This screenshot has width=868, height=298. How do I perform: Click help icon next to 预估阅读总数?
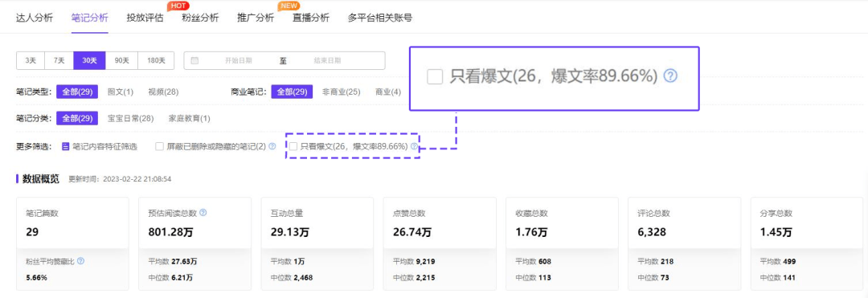click(x=203, y=213)
